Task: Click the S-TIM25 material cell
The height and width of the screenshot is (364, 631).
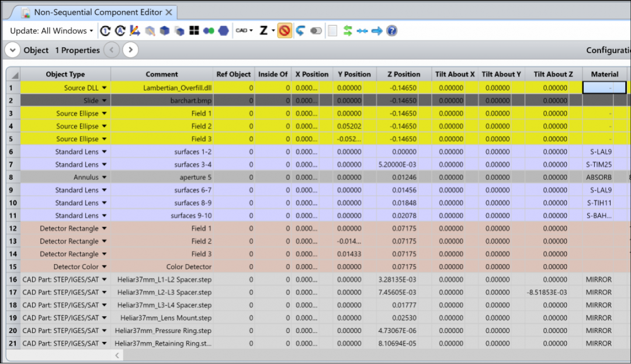Action: (x=598, y=165)
